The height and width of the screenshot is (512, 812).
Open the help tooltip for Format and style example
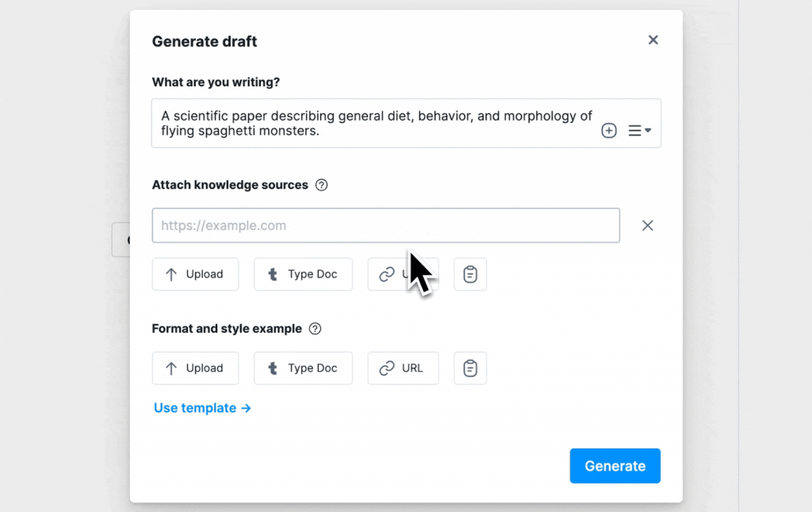[315, 328]
